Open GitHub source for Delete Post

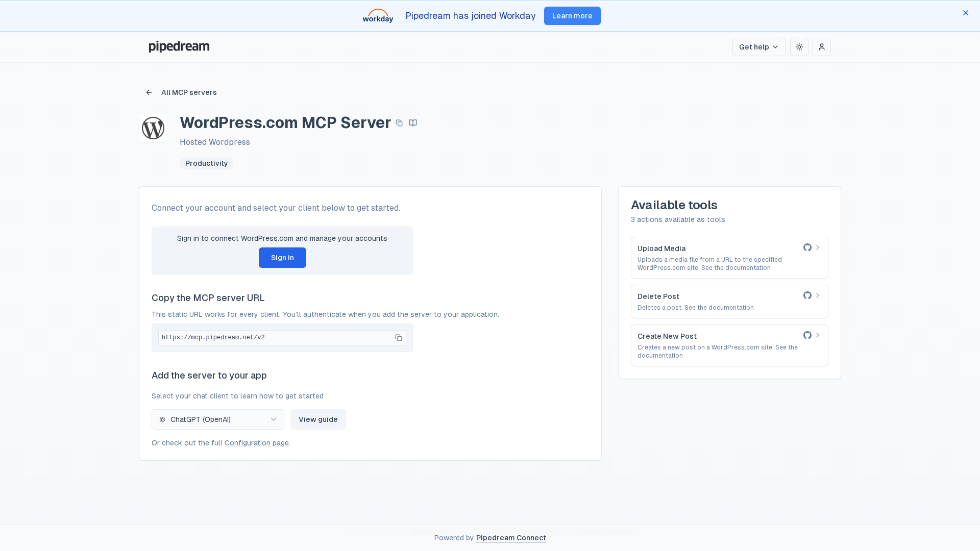[807, 295]
